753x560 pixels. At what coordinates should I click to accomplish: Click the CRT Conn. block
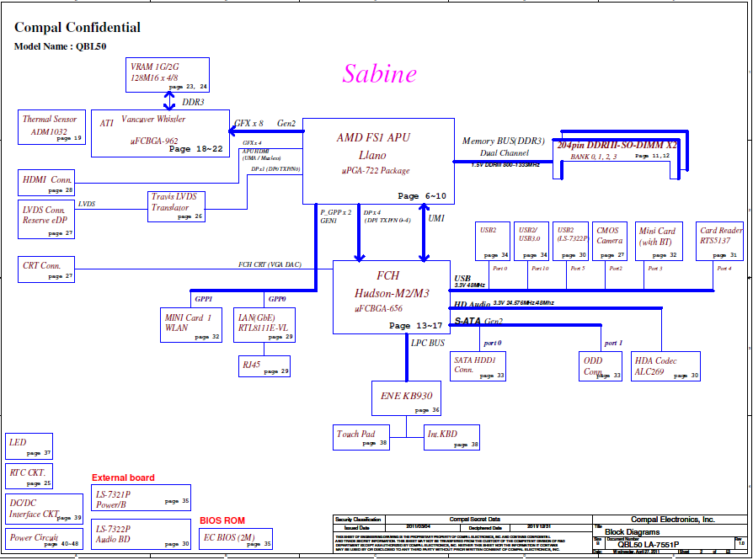tap(46, 269)
